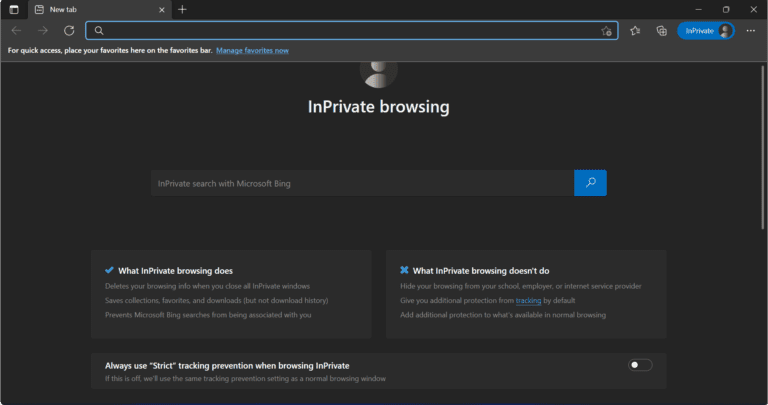
Task: Click the InPrivate profile badge
Action: tap(707, 31)
